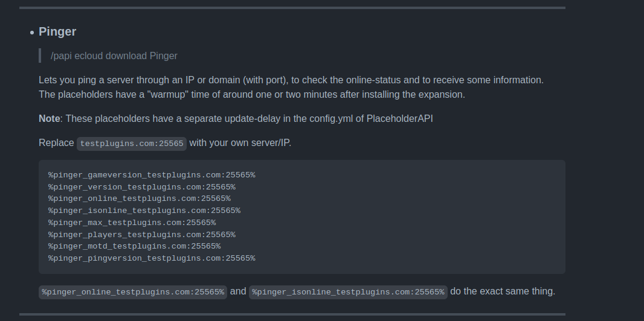
Task: Click inline %pinger_online% code below the code block
Action: click(133, 292)
